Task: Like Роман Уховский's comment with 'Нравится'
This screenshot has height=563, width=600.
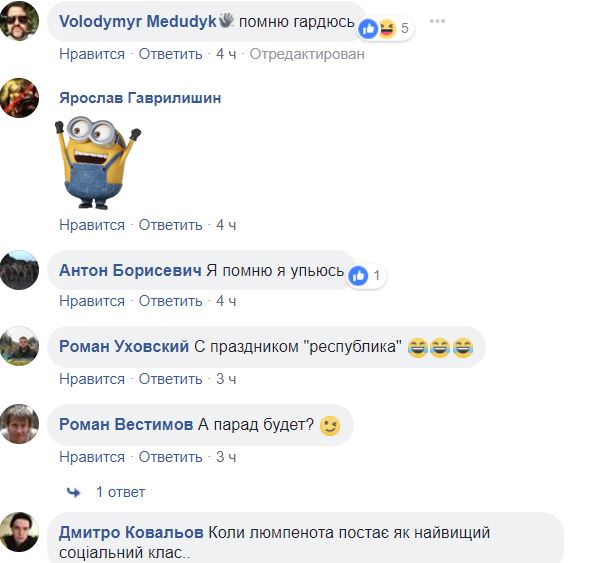Action: 92,379
